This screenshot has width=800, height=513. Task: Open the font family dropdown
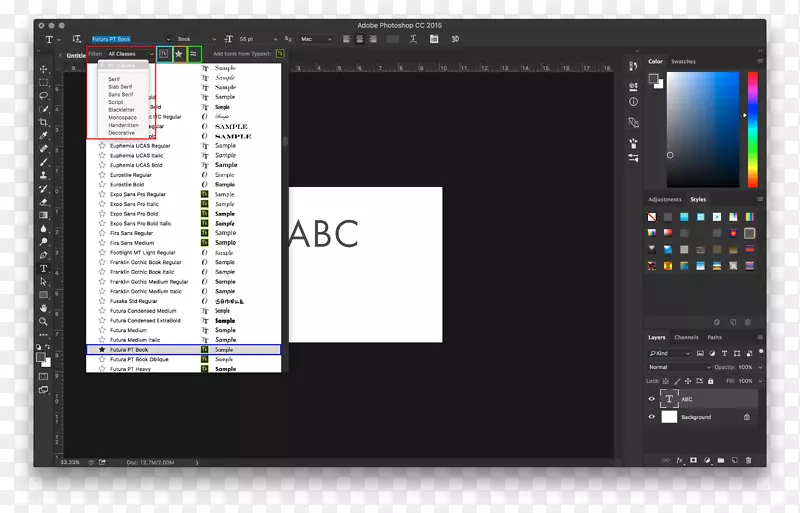click(x=168, y=39)
